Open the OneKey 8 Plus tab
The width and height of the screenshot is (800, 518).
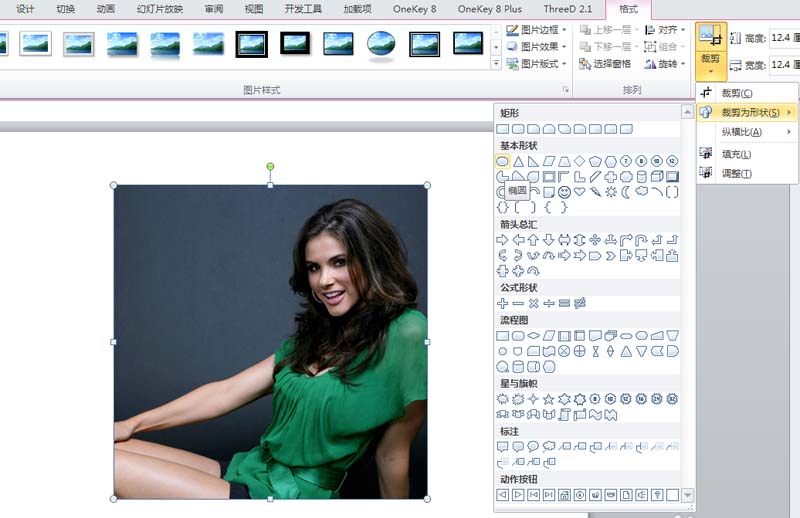(x=490, y=9)
